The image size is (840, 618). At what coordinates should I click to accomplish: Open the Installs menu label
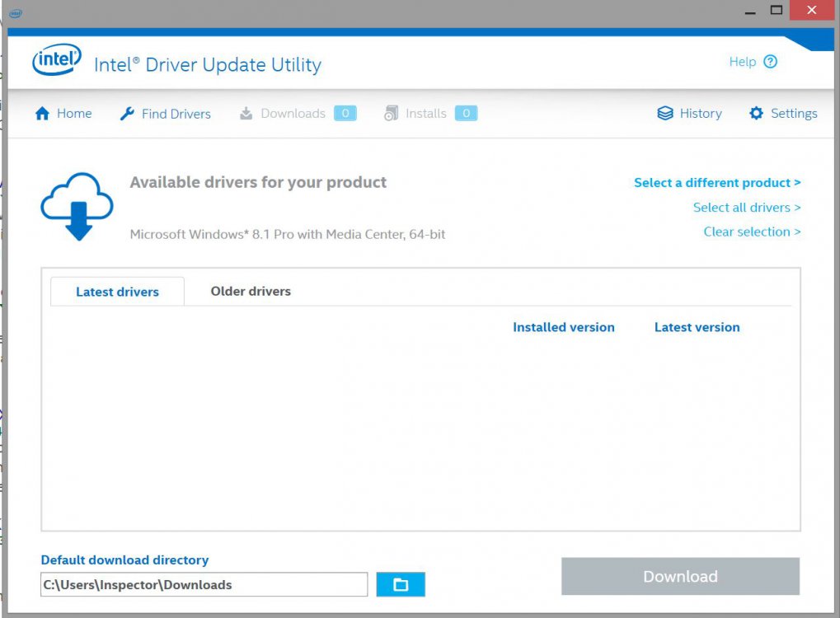(x=426, y=114)
